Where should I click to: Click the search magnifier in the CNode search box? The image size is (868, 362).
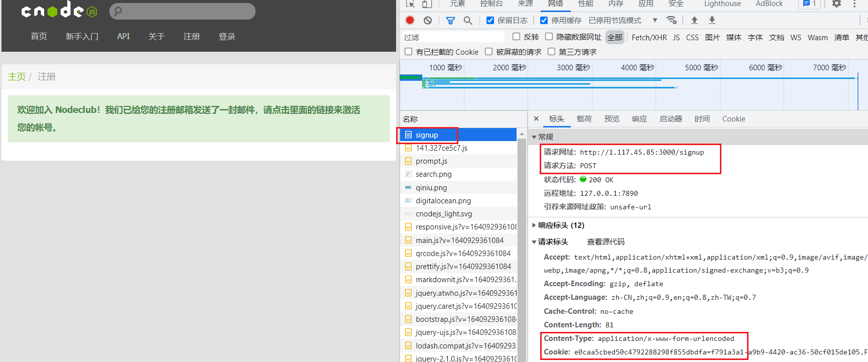coord(118,11)
